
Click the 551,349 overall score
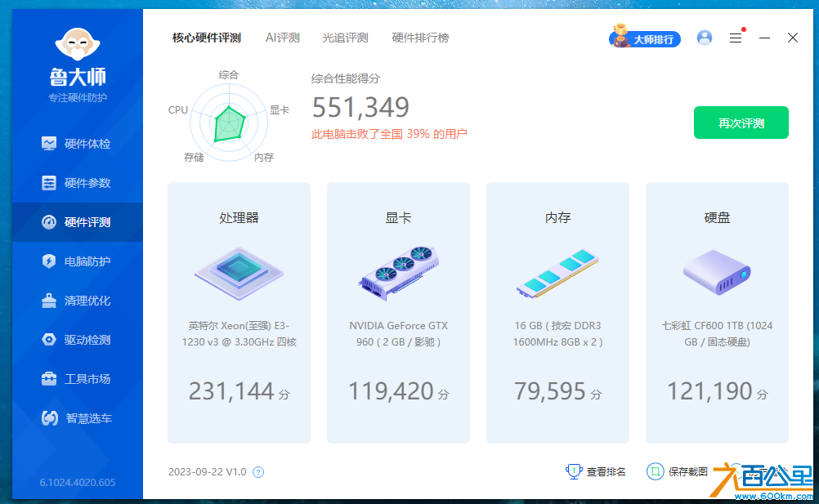360,108
